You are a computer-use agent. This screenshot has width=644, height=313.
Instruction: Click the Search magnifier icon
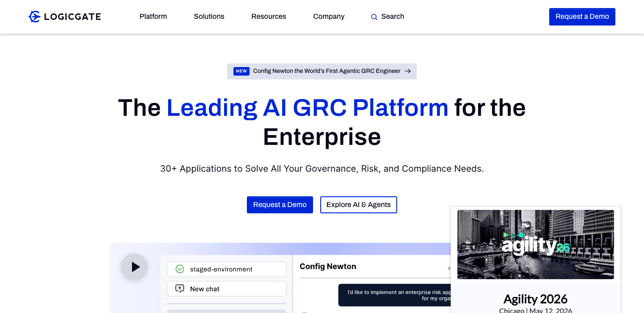coord(374,17)
